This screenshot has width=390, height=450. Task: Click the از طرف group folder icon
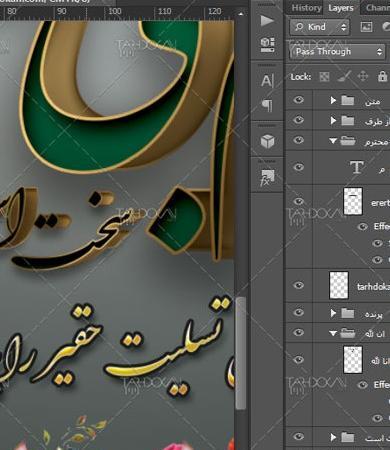coord(347,120)
